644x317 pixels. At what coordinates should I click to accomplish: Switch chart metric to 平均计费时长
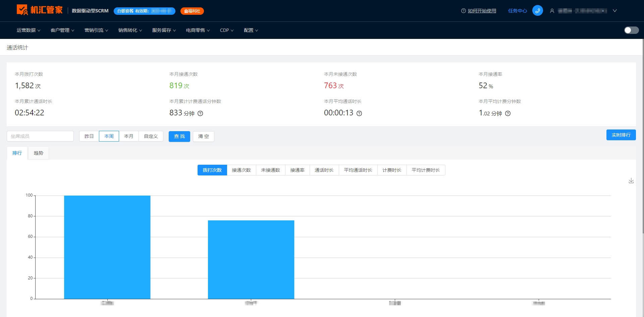tap(426, 170)
